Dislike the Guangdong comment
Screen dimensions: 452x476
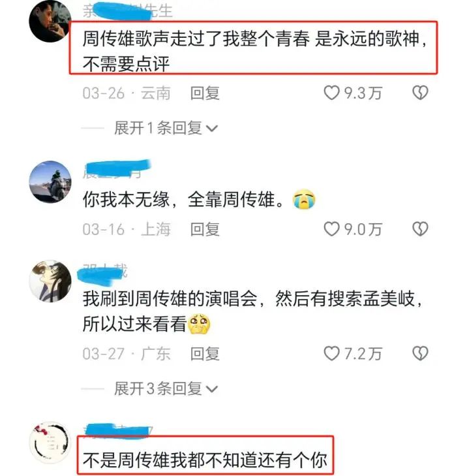tap(421, 354)
